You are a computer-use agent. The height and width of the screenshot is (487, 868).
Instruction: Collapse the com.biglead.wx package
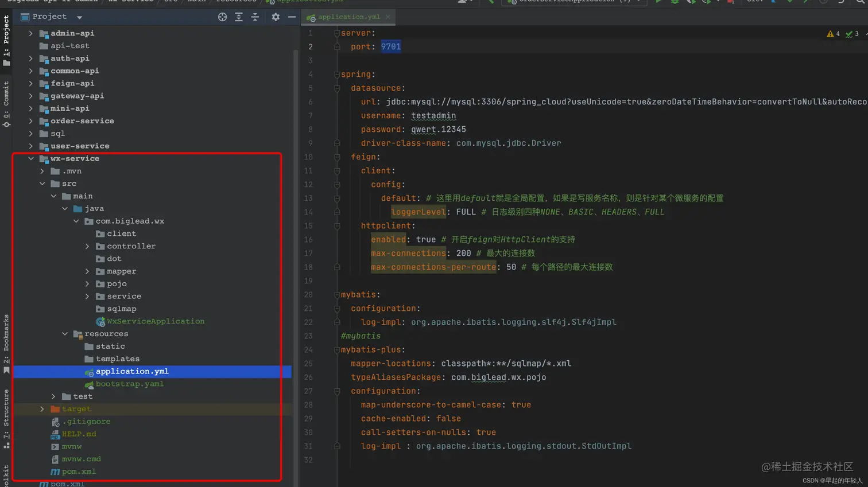click(x=76, y=221)
